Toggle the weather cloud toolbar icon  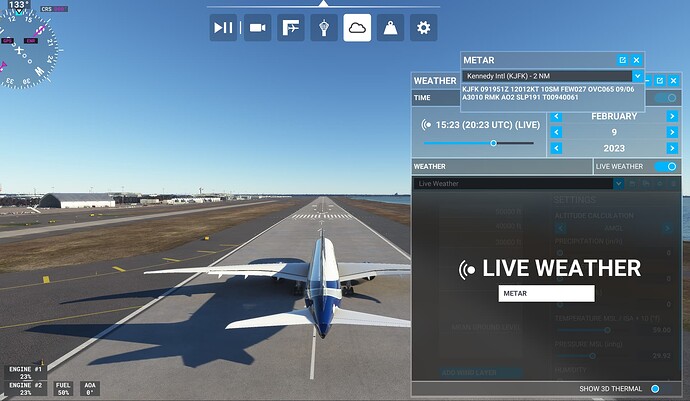(x=357, y=28)
